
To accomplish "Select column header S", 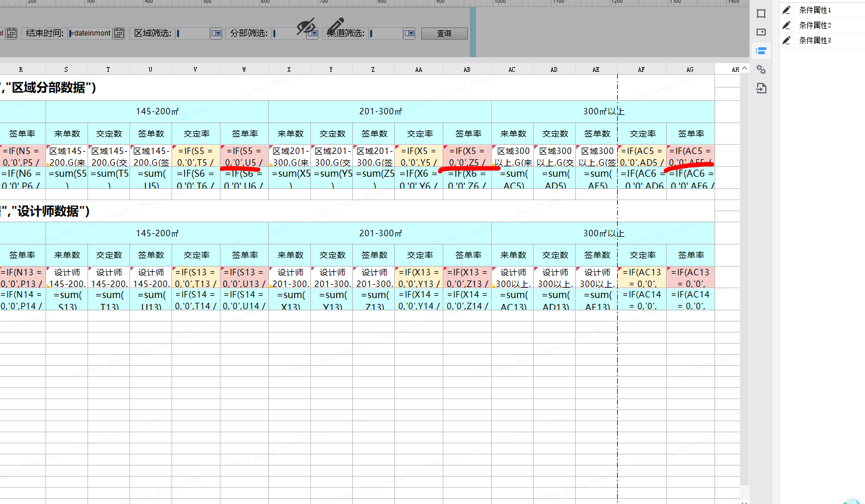I will coord(66,69).
